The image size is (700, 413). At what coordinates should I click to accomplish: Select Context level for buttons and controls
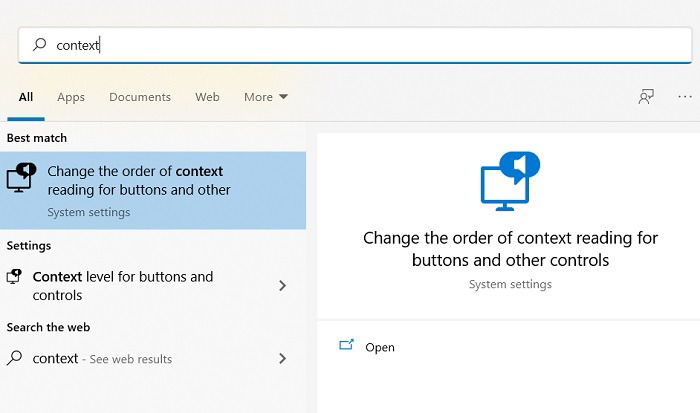click(x=153, y=286)
